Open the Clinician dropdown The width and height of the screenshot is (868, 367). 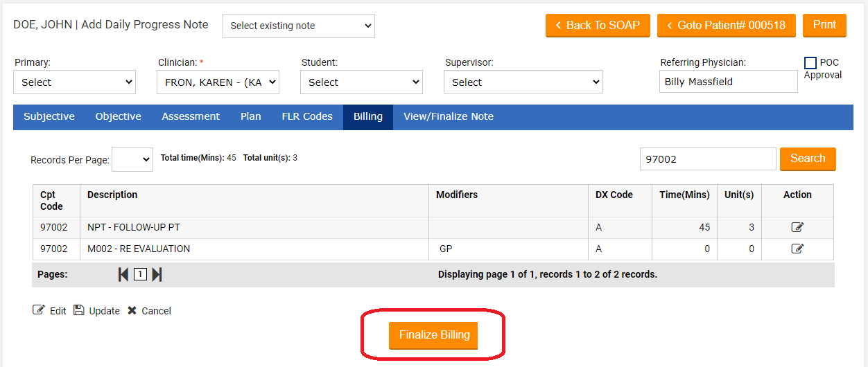(218, 82)
